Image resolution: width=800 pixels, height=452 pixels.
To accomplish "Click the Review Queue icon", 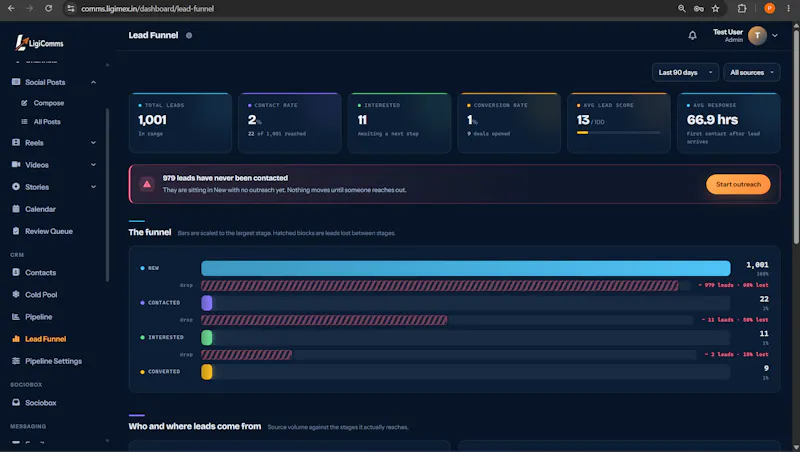I will [16, 231].
